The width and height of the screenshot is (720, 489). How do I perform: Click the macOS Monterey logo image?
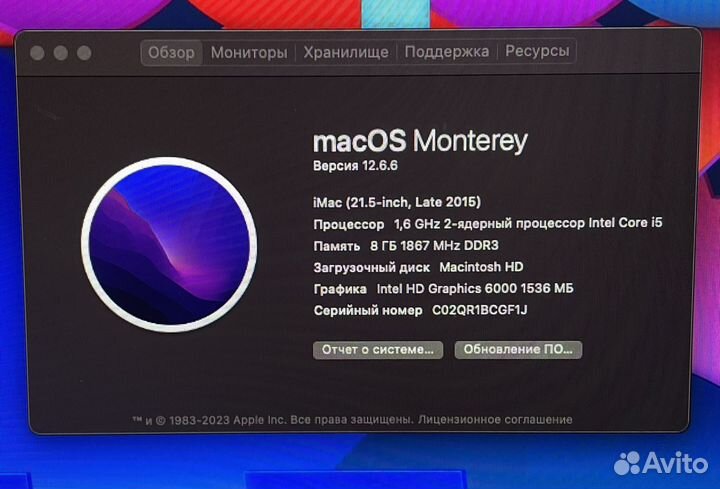point(169,244)
